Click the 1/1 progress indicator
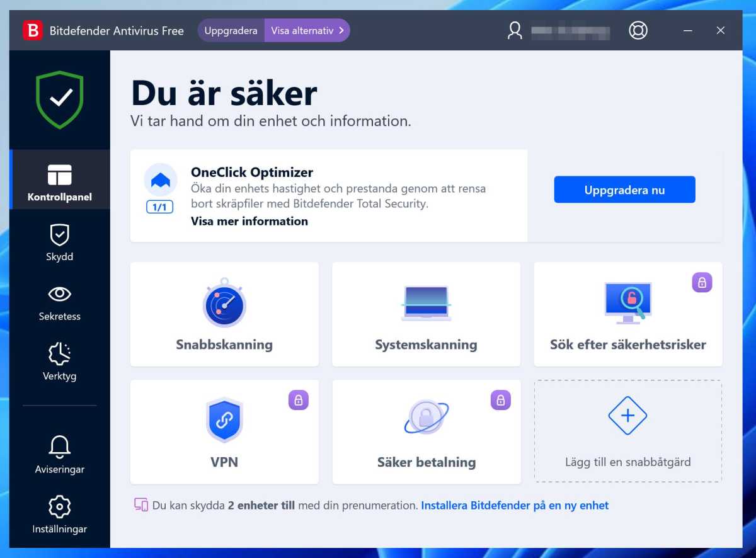 (x=159, y=207)
